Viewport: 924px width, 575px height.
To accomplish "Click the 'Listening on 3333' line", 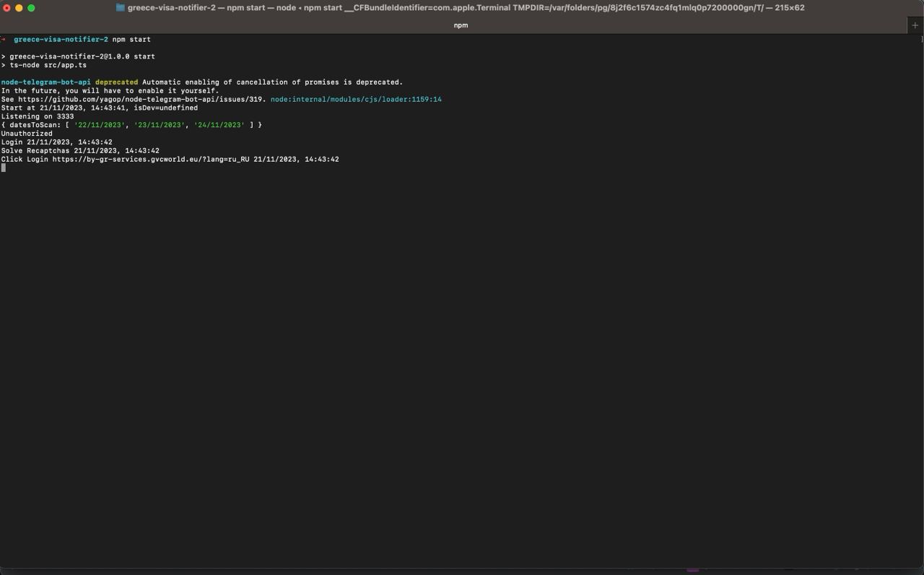I will pos(38,116).
